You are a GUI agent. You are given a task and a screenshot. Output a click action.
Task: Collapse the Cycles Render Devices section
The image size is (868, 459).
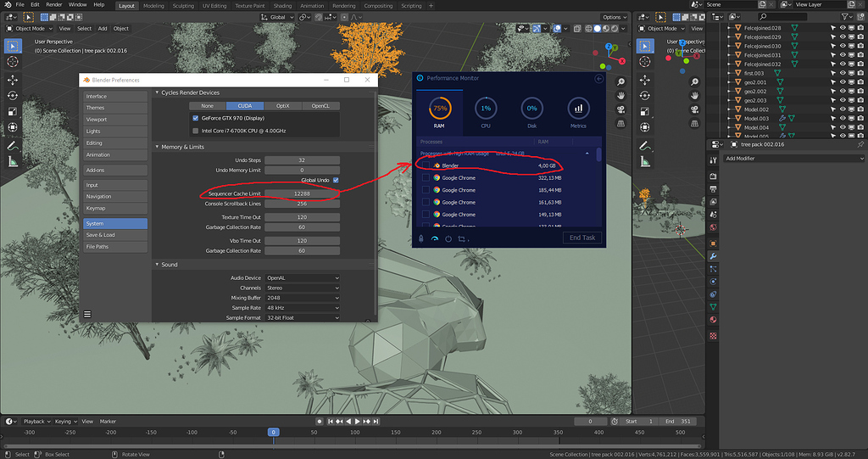point(157,92)
